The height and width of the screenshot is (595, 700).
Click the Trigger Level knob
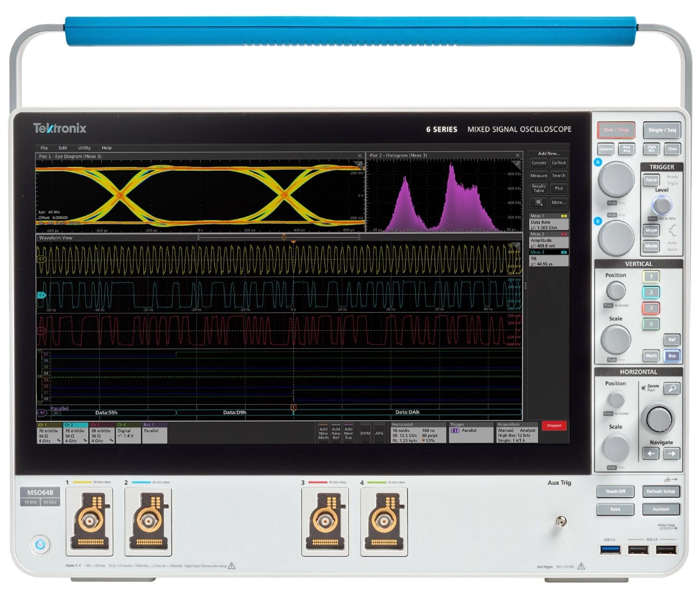(x=662, y=204)
